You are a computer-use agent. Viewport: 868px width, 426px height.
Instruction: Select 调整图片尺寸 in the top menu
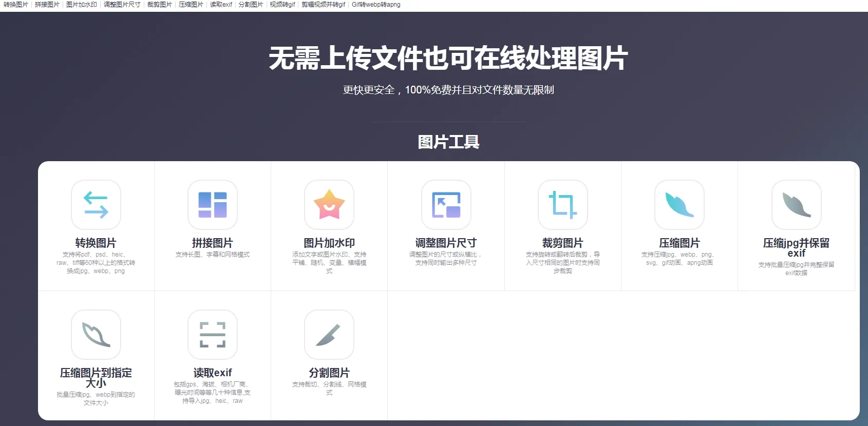[x=122, y=5]
